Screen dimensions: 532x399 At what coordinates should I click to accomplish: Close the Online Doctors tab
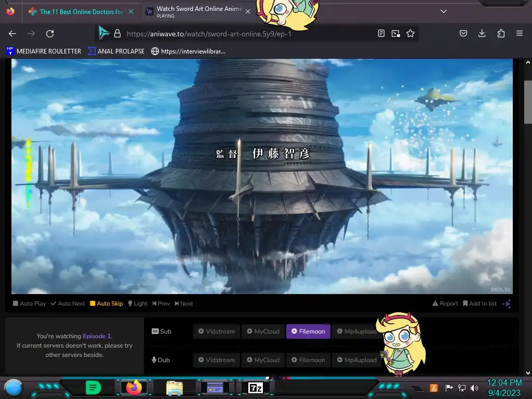click(131, 11)
